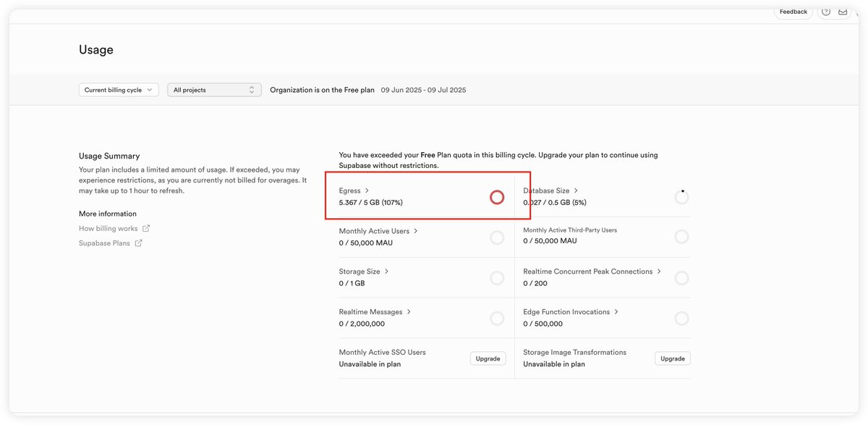Open the How billing works link
The height and width of the screenshot is (425, 868).
point(108,228)
